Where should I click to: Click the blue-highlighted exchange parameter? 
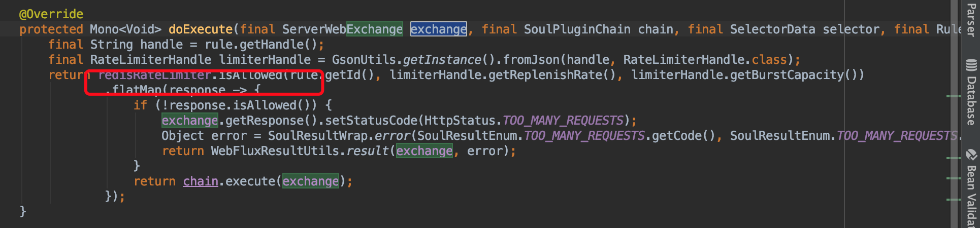point(439,29)
